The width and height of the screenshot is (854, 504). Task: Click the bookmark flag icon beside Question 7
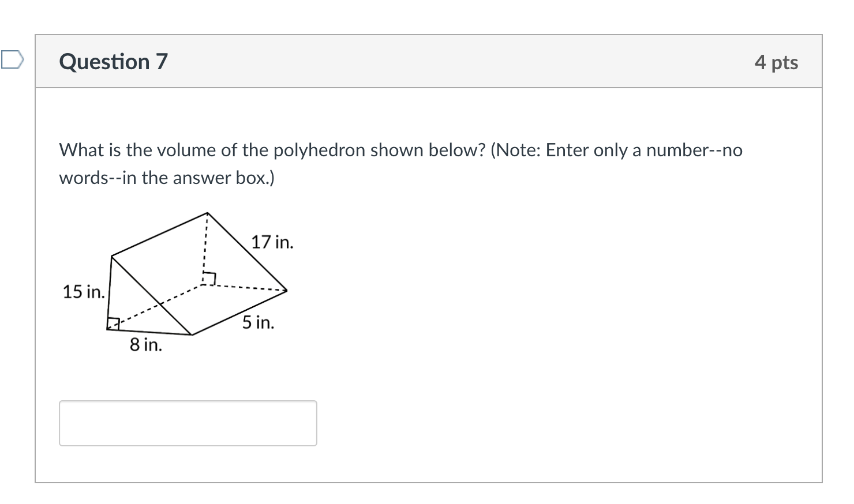coord(13,60)
